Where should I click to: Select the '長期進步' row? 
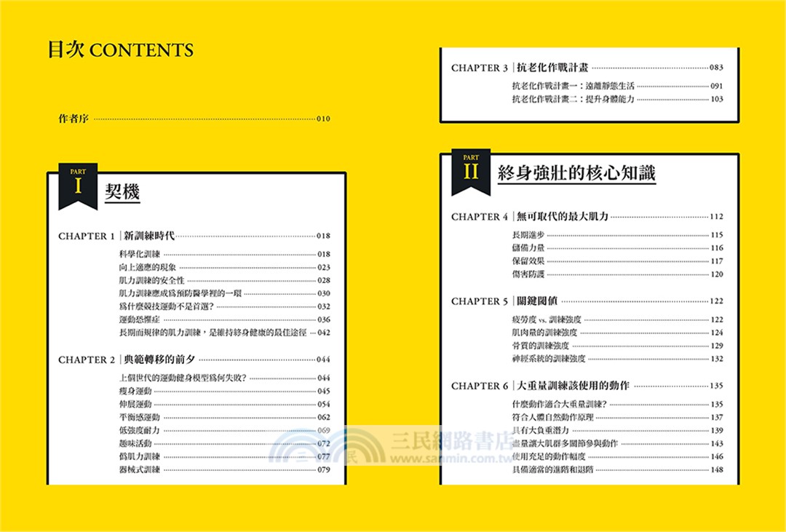tap(618, 234)
